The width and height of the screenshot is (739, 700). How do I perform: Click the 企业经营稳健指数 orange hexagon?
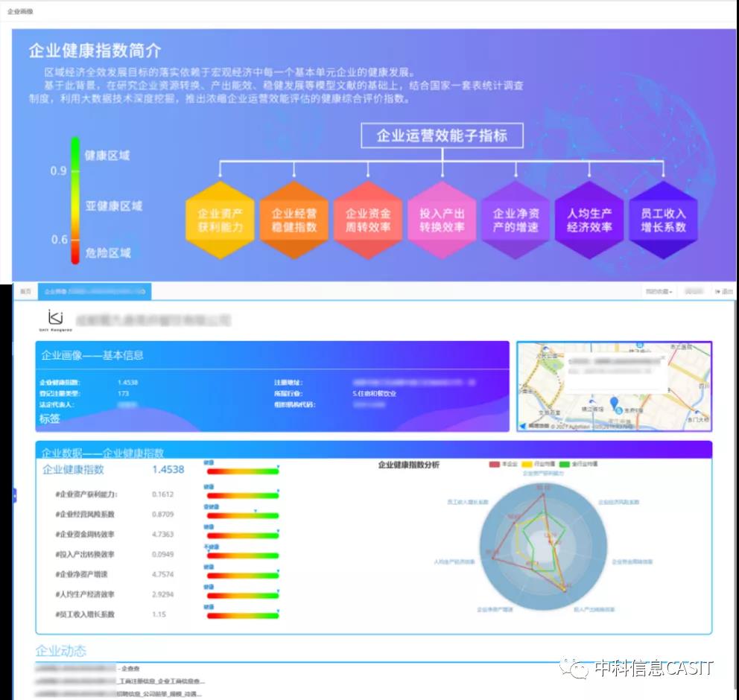tap(294, 220)
